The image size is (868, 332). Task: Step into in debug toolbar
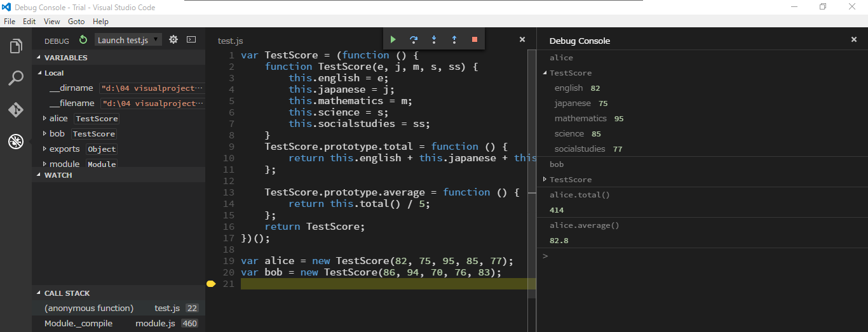coord(434,39)
